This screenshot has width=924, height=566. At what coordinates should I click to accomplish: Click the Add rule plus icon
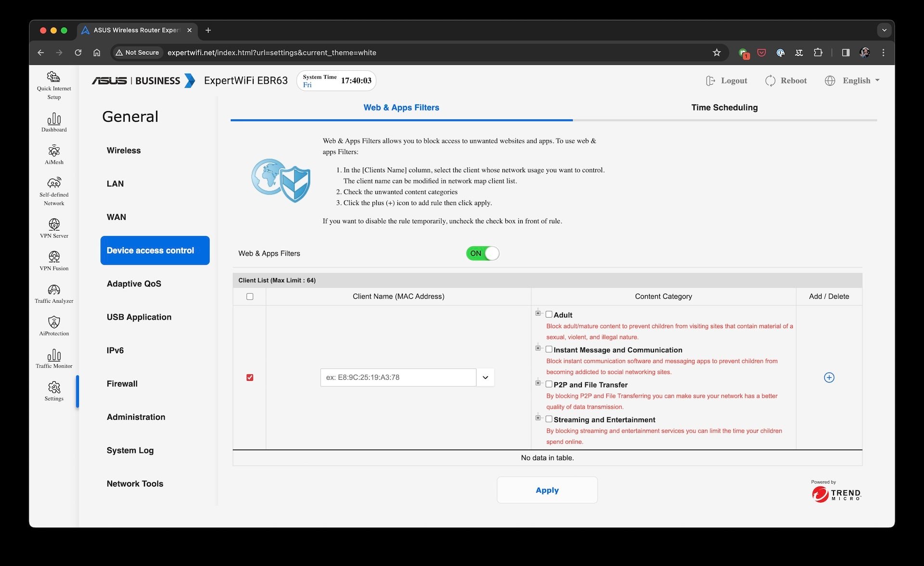[828, 377]
